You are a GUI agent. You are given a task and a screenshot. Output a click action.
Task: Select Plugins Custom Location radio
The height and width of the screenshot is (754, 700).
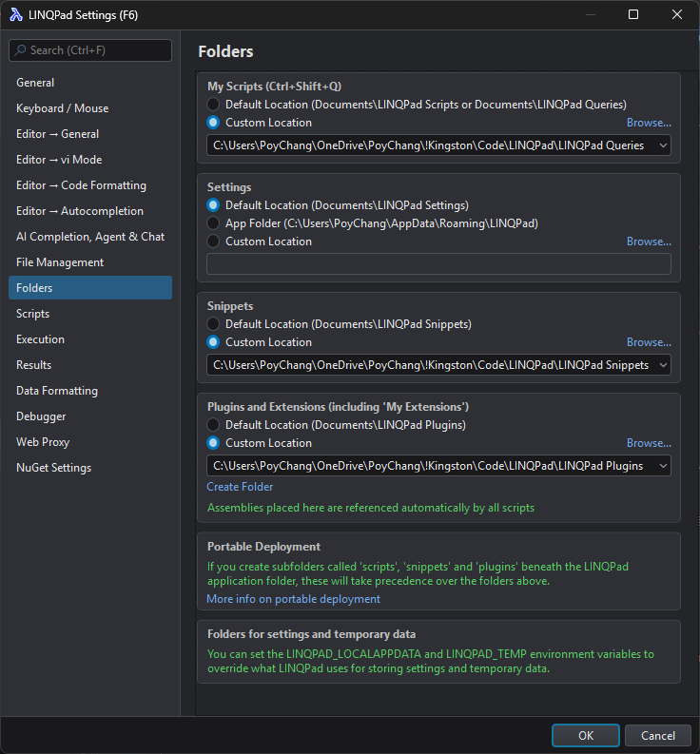(213, 443)
